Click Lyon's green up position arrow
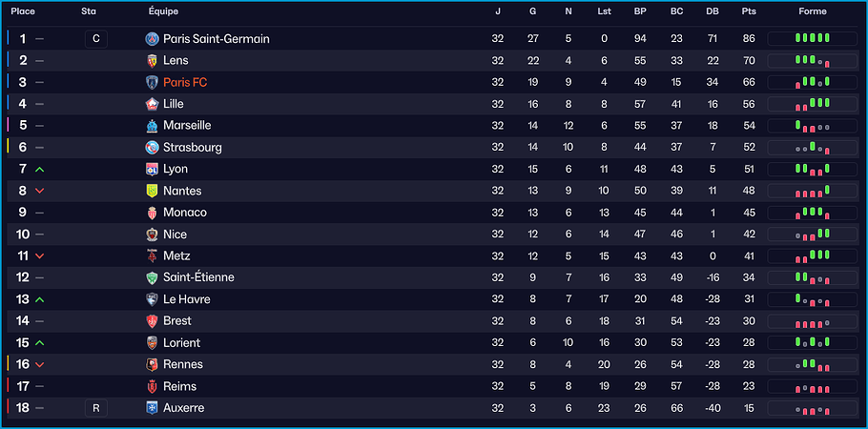The height and width of the screenshot is (429, 868). 40,169
